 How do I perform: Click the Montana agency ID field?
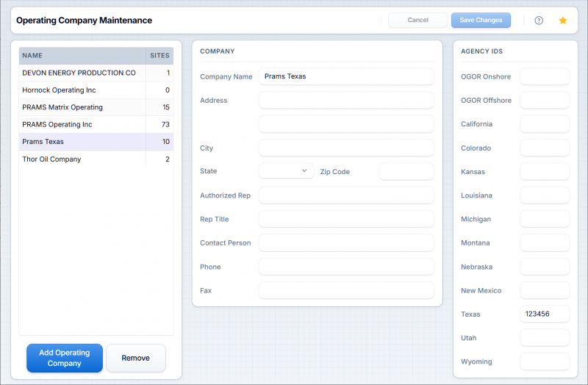tap(545, 242)
